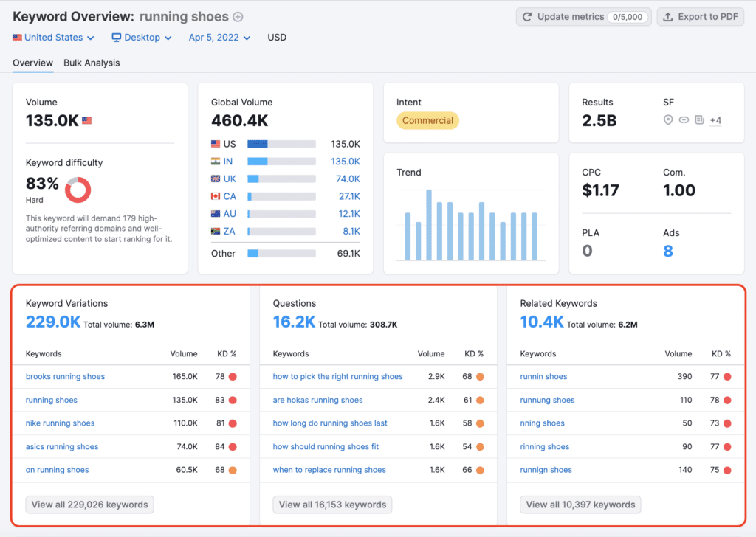Screen dimensions: 756x537
Task: Click the plus icon beside running shoes
Action: click(x=238, y=17)
